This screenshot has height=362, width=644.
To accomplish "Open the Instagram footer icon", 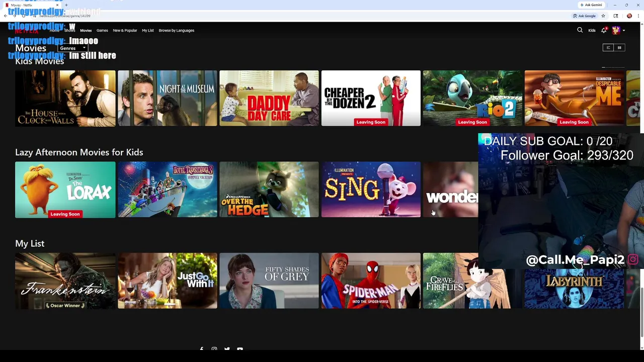I will pyautogui.click(x=214, y=349).
